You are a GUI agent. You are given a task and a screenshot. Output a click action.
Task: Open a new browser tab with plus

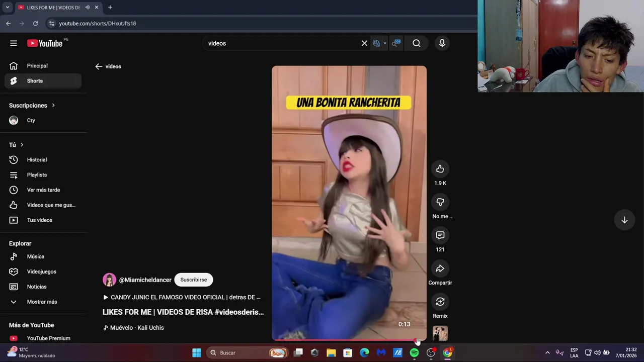110,8
